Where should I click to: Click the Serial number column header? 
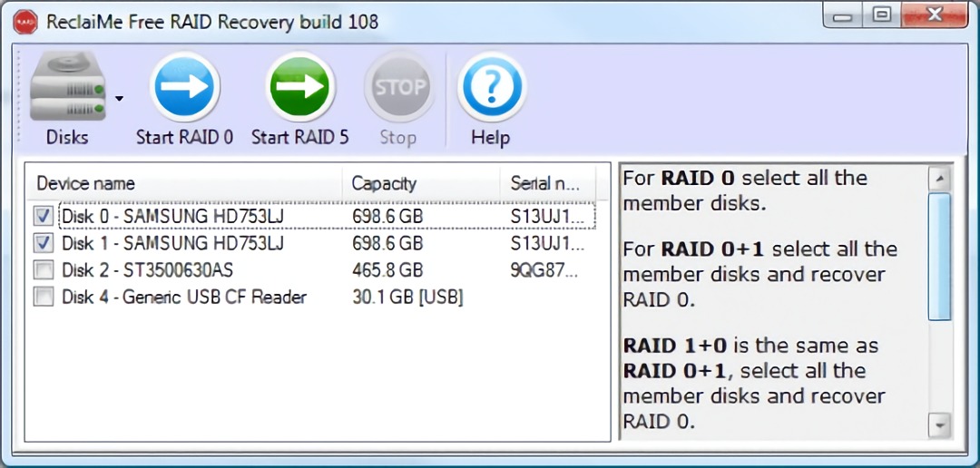544,183
